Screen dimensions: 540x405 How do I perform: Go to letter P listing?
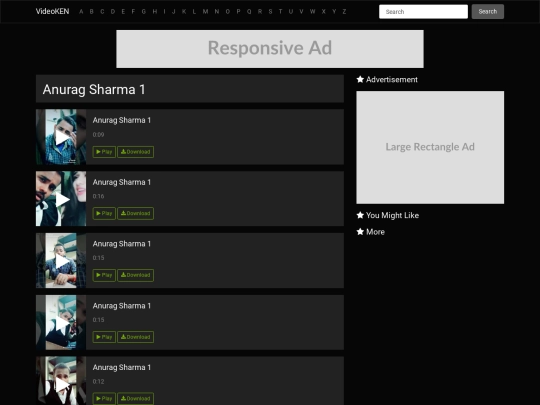point(238,12)
